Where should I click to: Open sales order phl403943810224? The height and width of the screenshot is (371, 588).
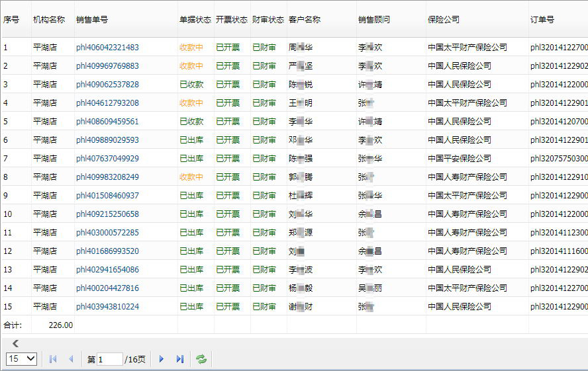pos(107,307)
